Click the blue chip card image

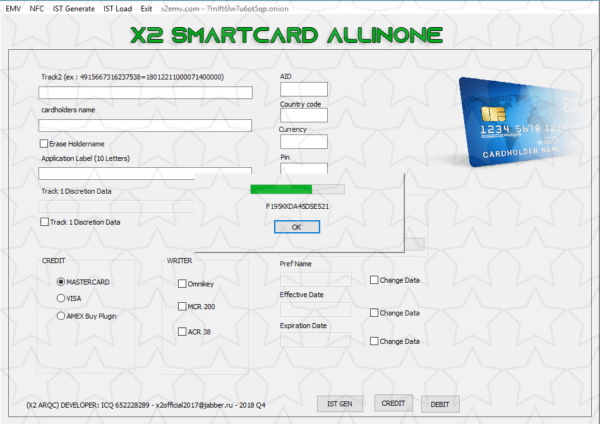tap(524, 122)
